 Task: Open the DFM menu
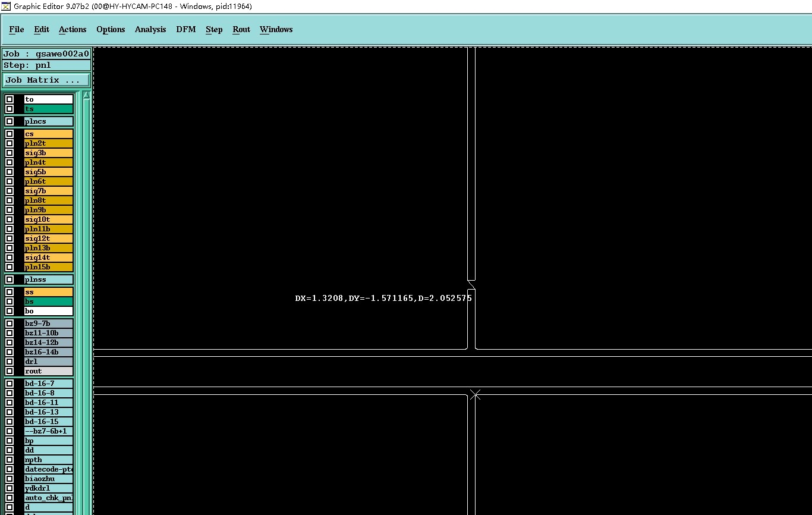186,29
